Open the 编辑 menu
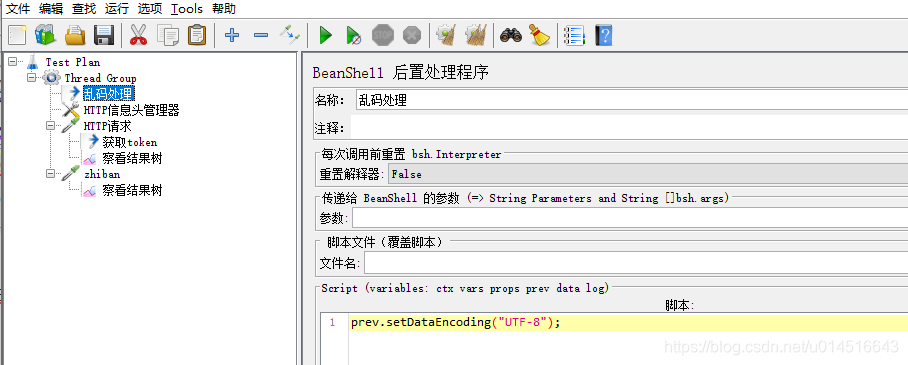This screenshot has width=908, height=365. (x=51, y=9)
